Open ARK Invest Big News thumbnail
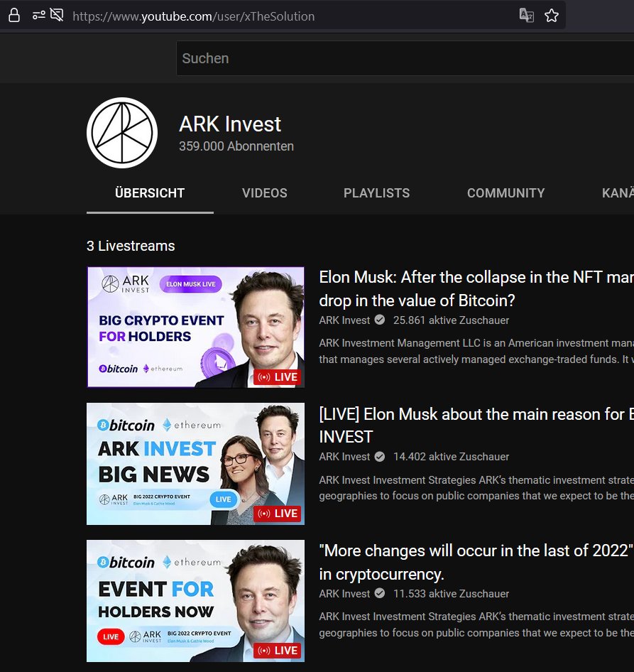The image size is (634, 672). coord(196,464)
